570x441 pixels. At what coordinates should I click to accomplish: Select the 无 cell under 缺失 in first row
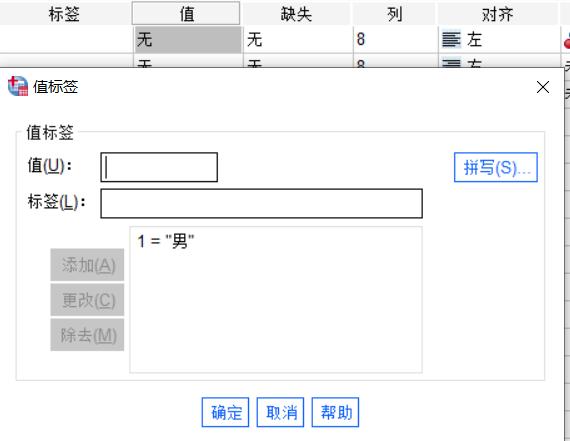(x=298, y=40)
